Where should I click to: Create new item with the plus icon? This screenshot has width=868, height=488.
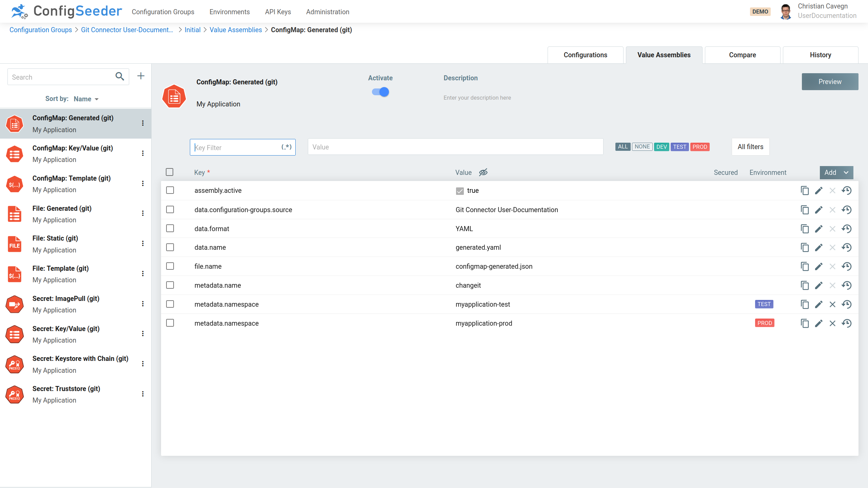click(141, 76)
